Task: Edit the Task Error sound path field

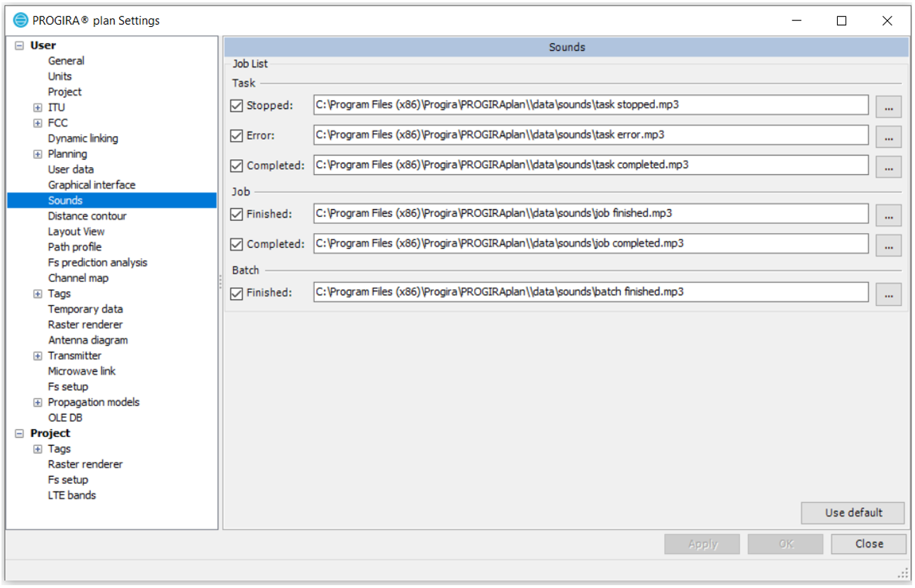Action: 591,135
